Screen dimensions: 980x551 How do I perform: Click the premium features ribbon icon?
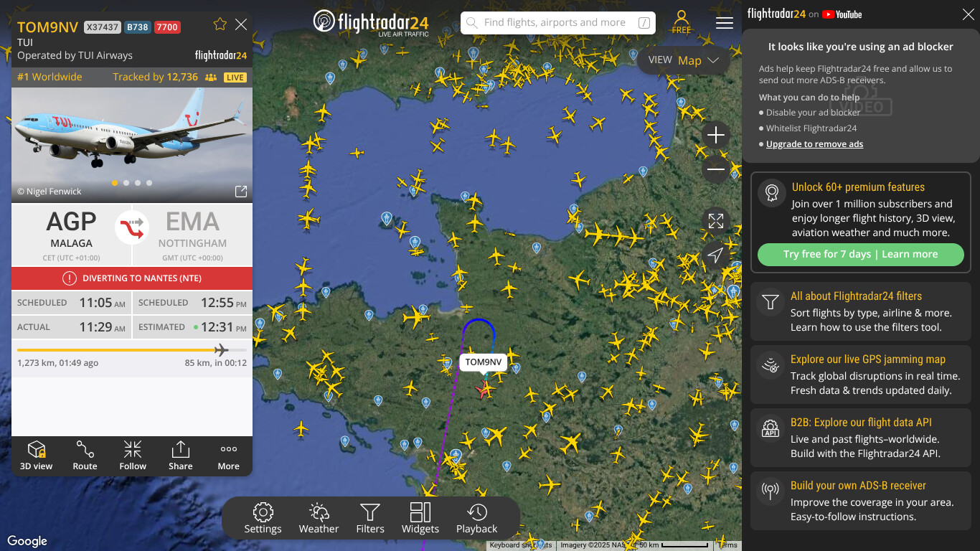point(772,192)
